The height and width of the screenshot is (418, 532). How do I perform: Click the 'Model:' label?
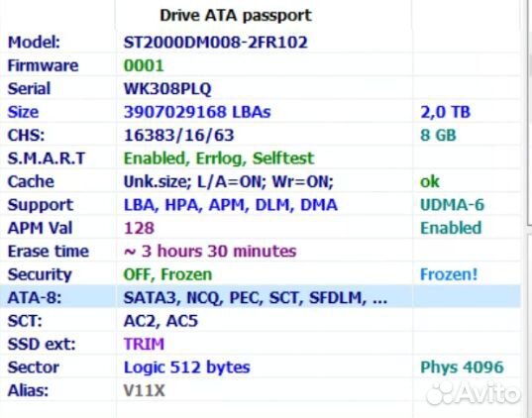(34, 43)
